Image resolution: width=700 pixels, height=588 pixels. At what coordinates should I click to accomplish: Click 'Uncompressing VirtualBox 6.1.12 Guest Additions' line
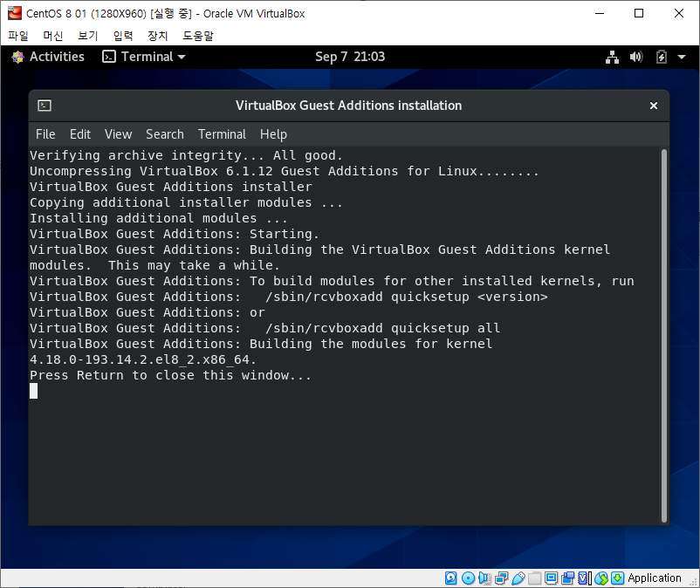285,171
